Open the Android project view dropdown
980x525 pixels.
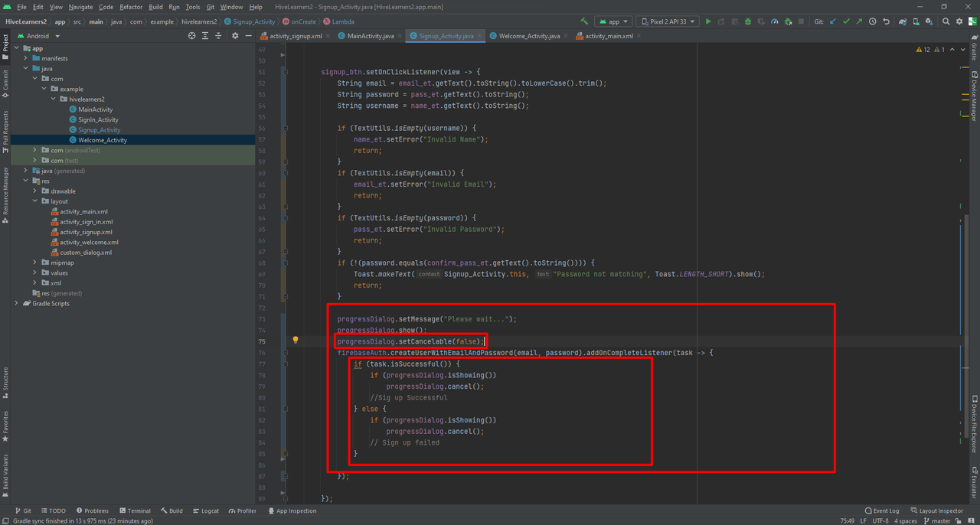point(38,36)
